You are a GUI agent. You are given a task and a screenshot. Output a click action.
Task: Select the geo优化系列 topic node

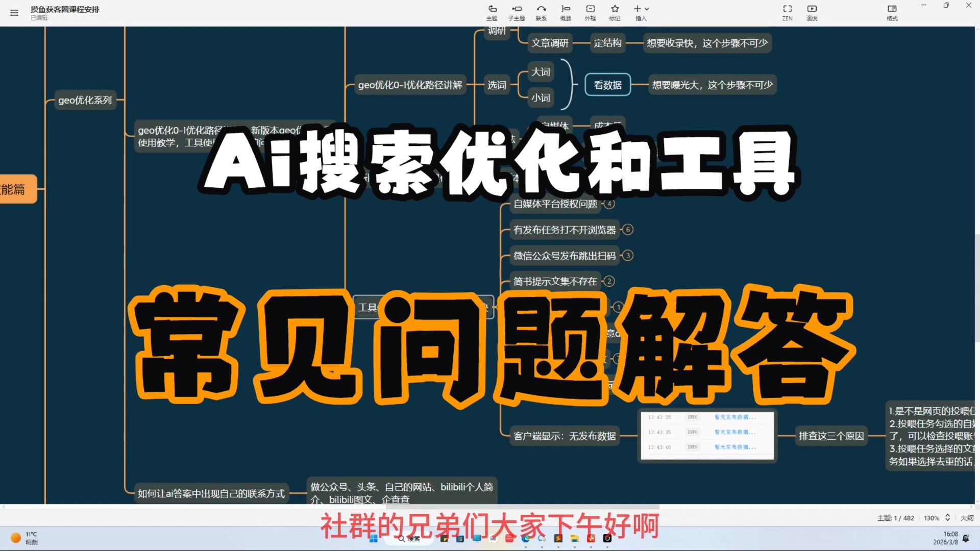pos(85,100)
